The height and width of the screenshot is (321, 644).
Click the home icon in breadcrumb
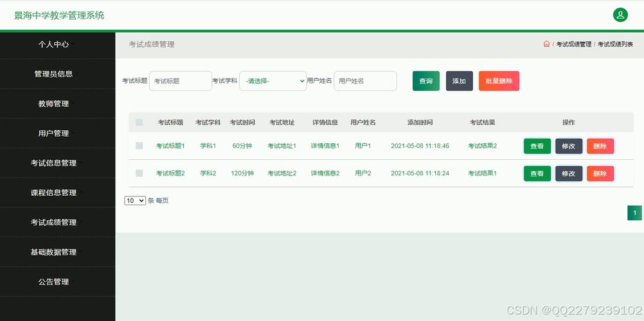(x=546, y=44)
